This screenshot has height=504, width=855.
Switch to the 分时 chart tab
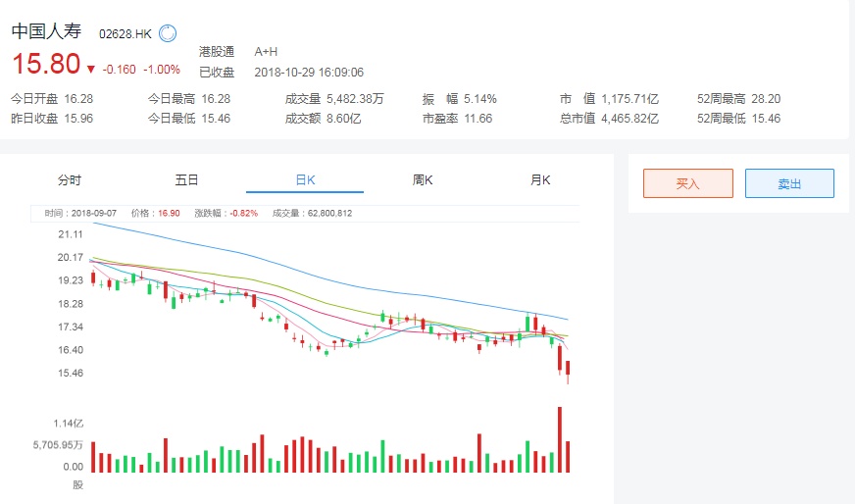[69, 180]
